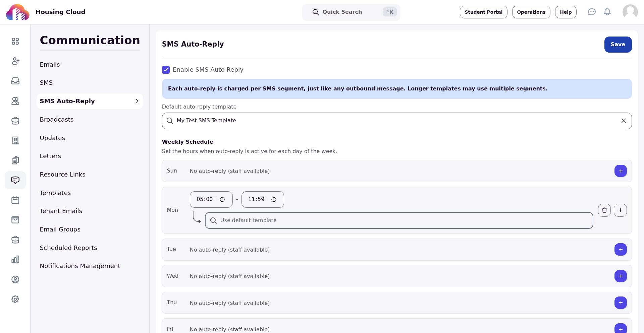The image size is (644, 333).
Task: Add a time slot for Tuesday
Action: click(621, 250)
